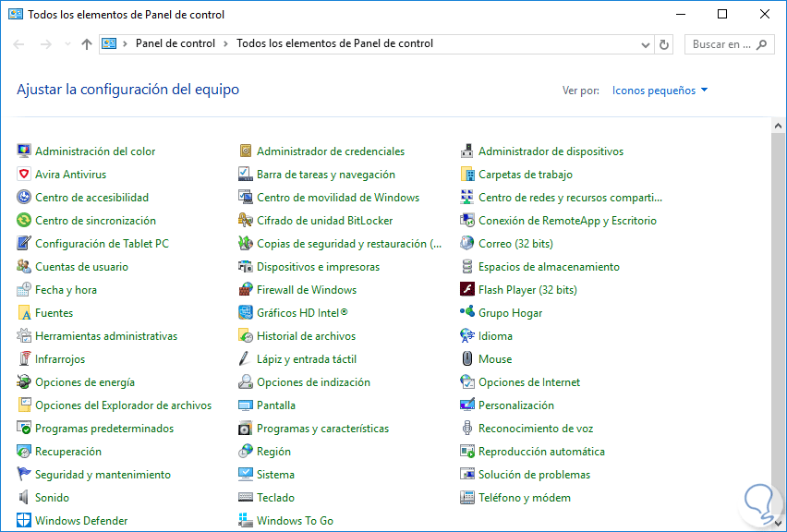Click the Mouse icon
Image resolution: width=787 pixels, height=532 pixels.
click(466, 359)
